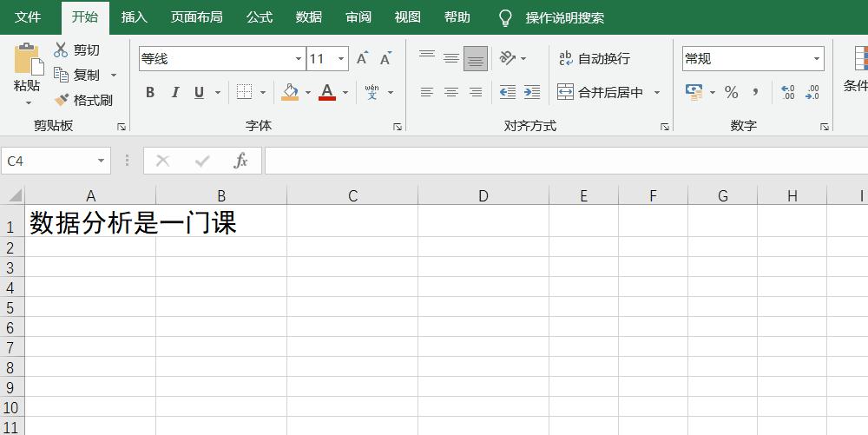
Task: Open font group dialog launcher
Action: click(397, 127)
